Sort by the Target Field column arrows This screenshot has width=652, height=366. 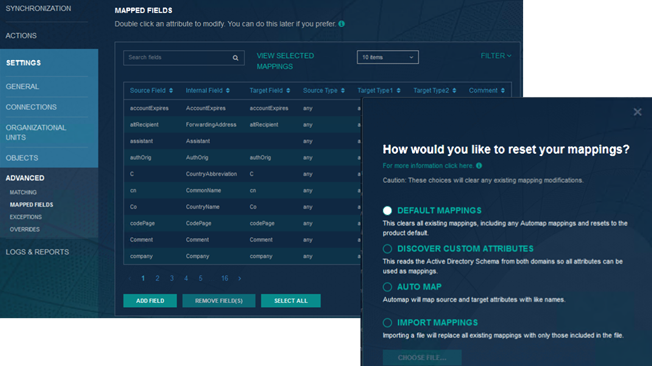tap(288, 91)
